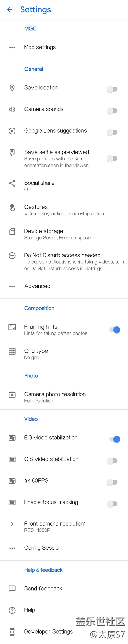Click the Grid type grid icon
128x644 pixels.
(x=12, y=351)
